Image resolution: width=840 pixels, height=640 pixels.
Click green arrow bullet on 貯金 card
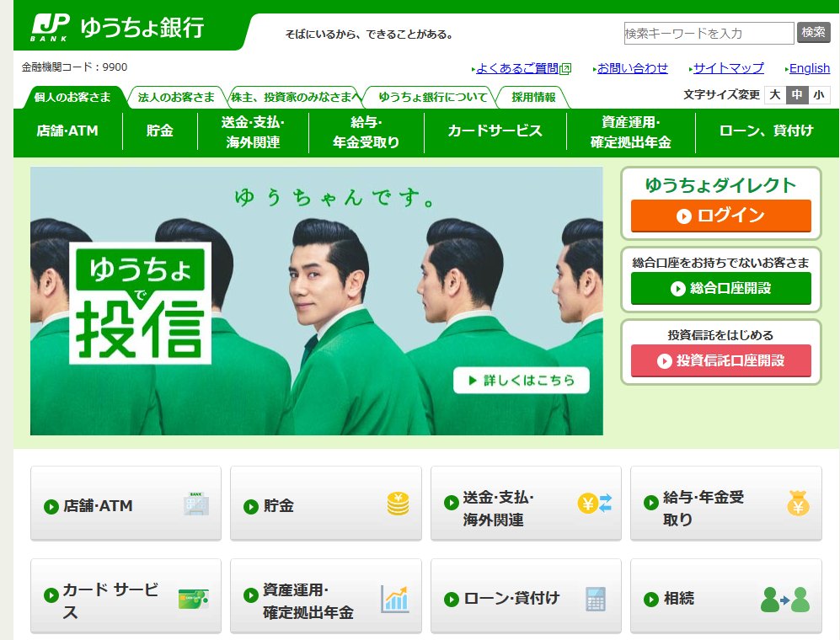tap(251, 506)
